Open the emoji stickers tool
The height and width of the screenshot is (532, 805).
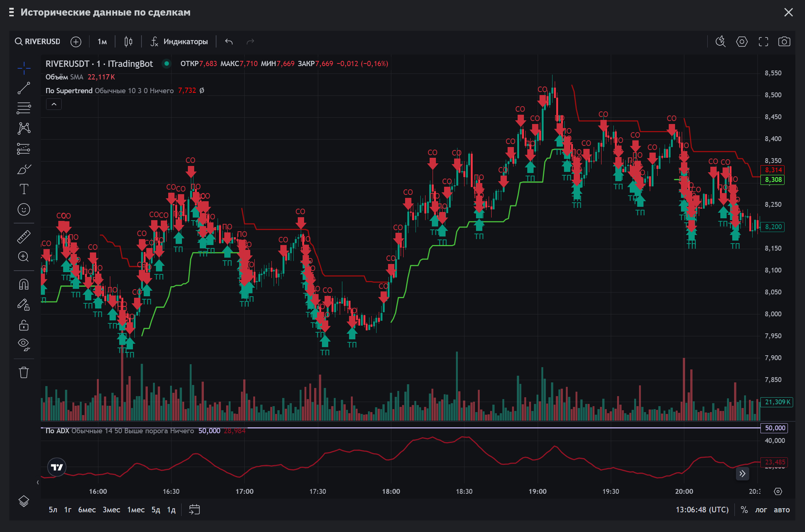(24, 209)
